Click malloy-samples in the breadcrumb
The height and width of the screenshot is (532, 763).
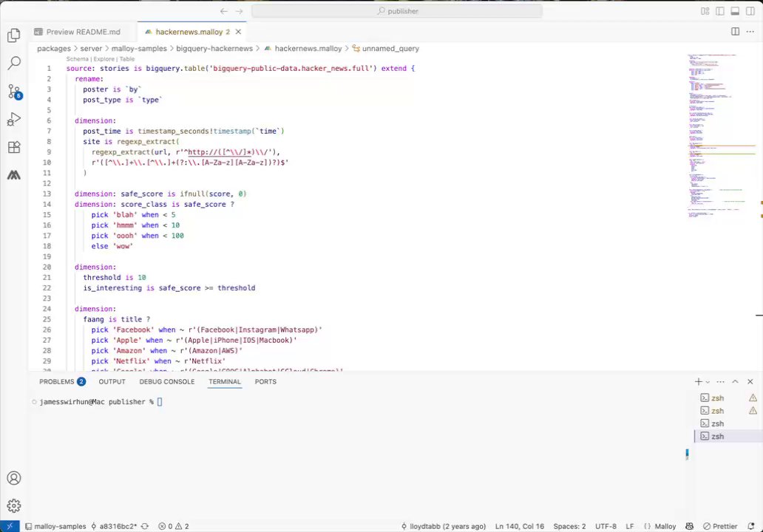coord(139,49)
